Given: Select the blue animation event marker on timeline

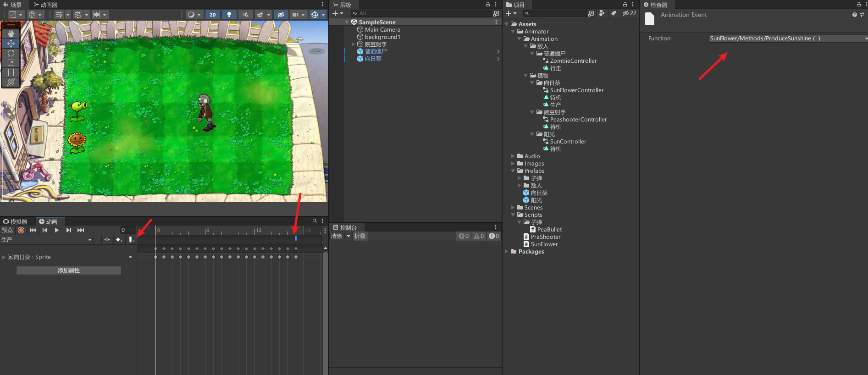Looking at the screenshot, I should (296, 238).
